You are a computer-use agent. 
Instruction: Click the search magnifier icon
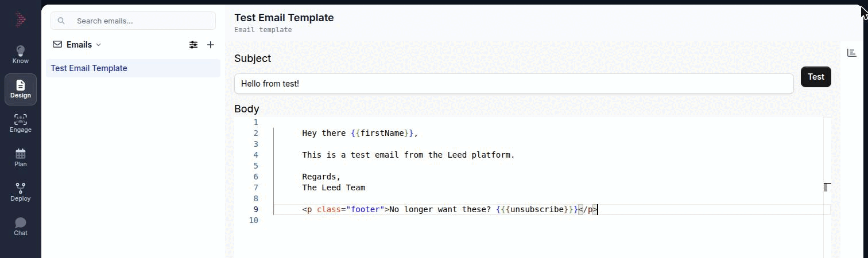(x=61, y=21)
